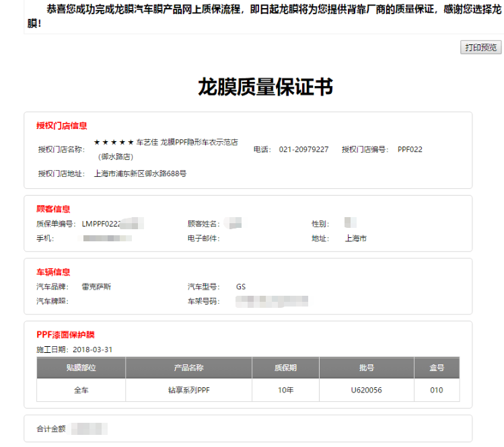Screen dimensions: 504x447
Task: Click the 授权门店信息 section heading
Action: (x=62, y=126)
